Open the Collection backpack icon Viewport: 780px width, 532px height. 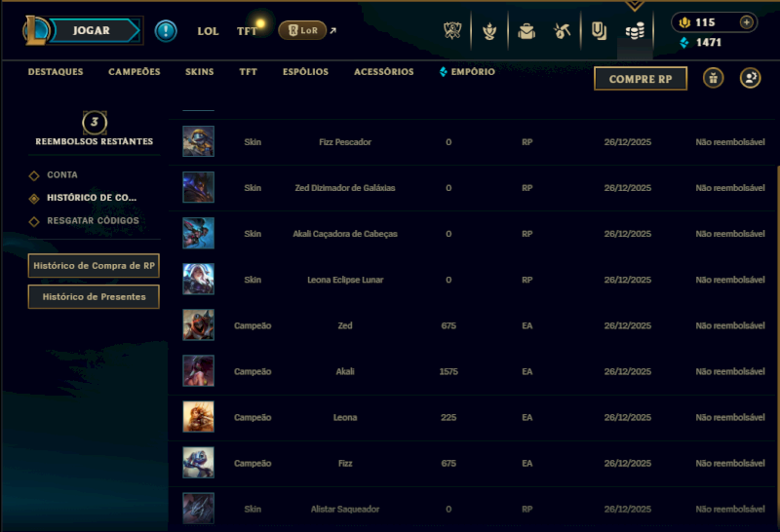tap(526, 31)
